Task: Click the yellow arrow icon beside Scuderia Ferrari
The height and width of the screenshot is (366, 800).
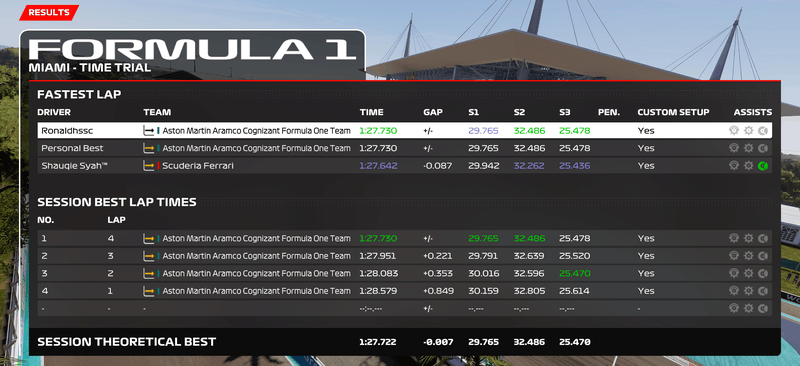Action: [x=148, y=165]
